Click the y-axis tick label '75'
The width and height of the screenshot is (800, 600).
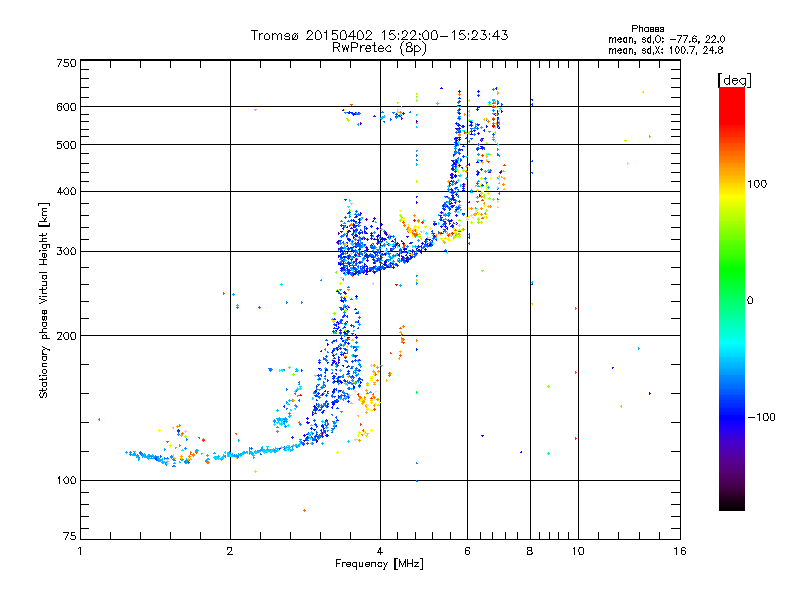click(70, 536)
